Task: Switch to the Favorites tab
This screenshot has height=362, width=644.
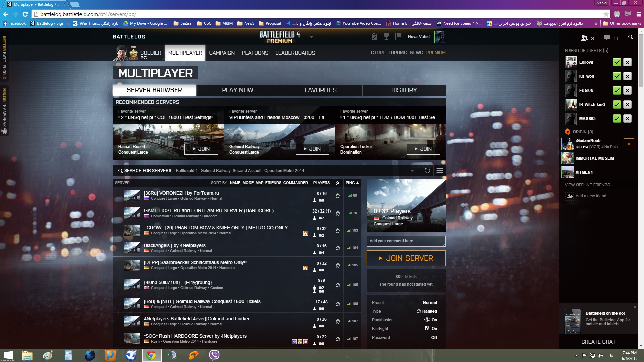Action: click(x=320, y=90)
